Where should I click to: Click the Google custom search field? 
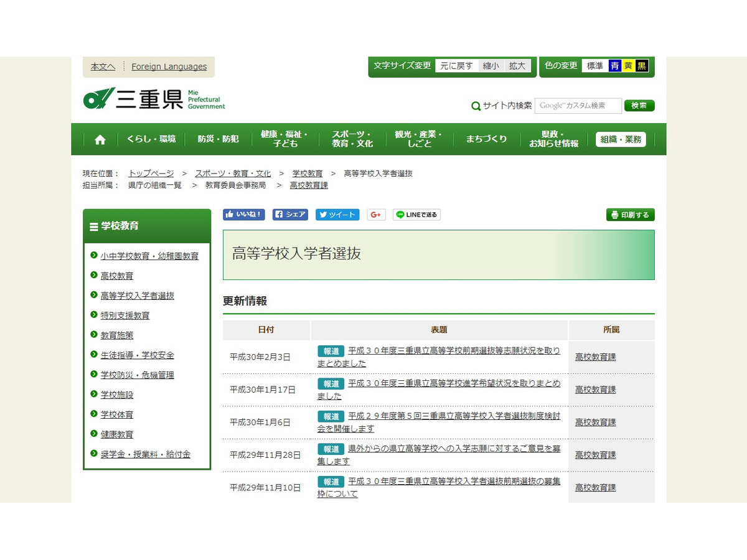tap(578, 106)
